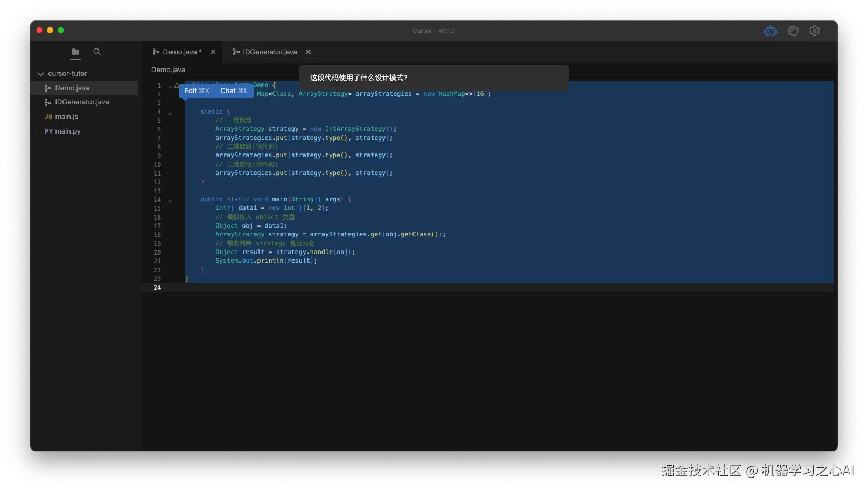Click the 'arrayStrategies.get(obj.getClass())' line
868x491 pixels.
tap(331, 235)
